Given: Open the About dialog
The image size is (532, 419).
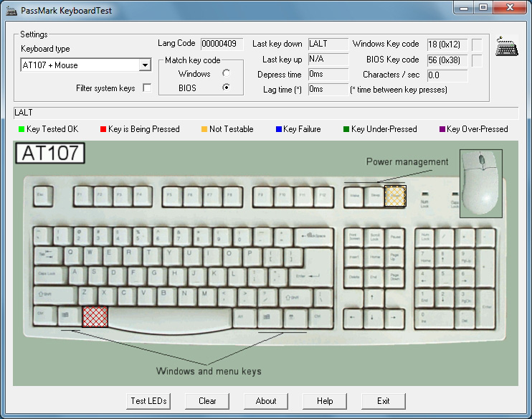Looking at the screenshot, I should click(x=266, y=401).
